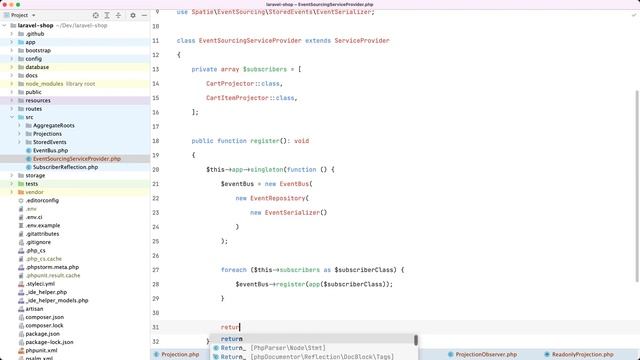Select composer.lock in project tree
The width and height of the screenshot is (640, 360).
(44, 326)
